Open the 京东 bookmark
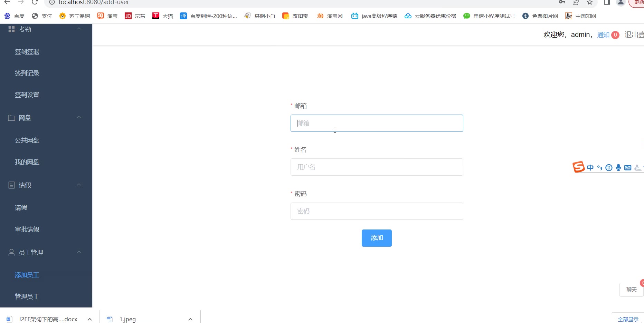 tap(135, 16)
